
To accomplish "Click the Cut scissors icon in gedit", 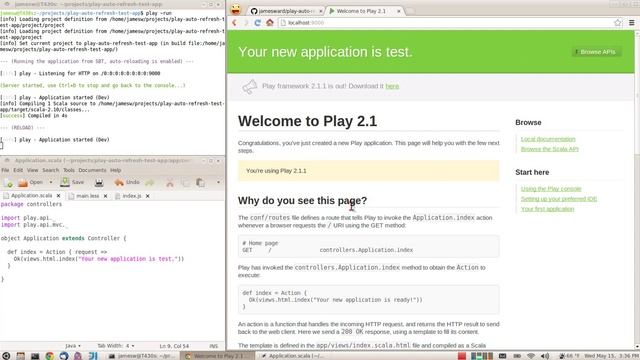I will coord(170,183).
